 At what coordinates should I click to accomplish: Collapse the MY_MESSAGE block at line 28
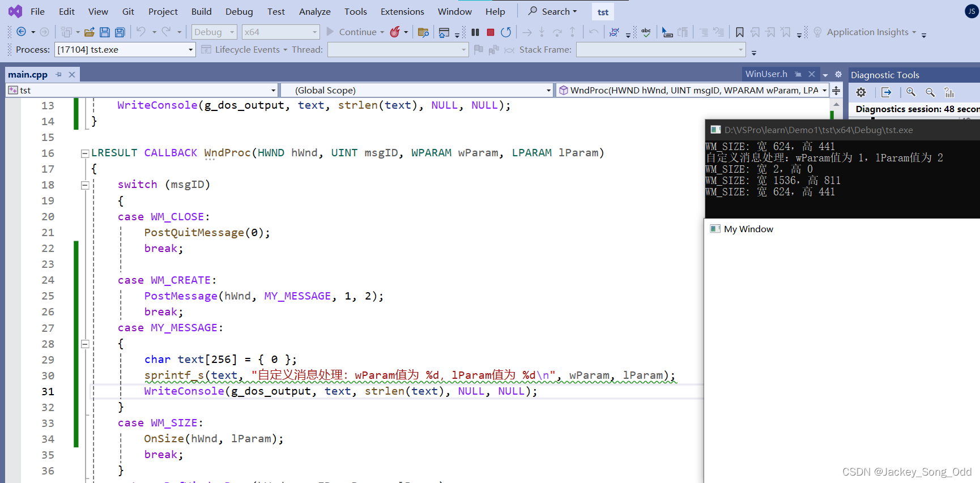(x=85, y=344)
